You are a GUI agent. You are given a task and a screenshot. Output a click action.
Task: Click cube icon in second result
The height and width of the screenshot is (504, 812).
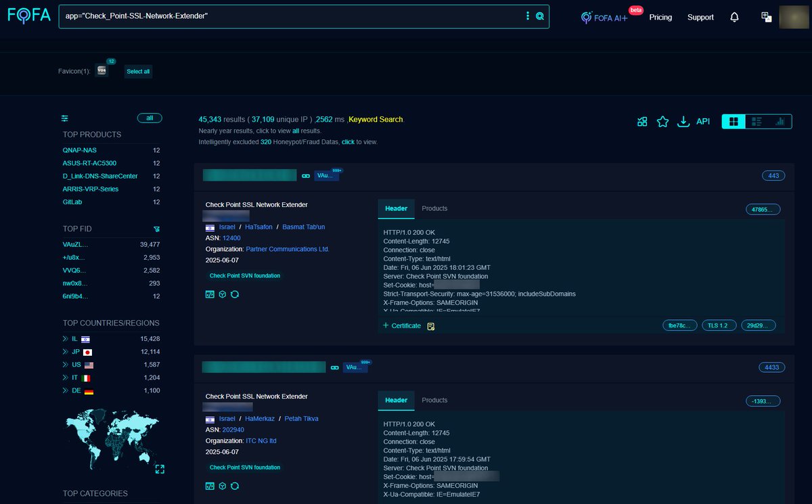pos(222,486)
